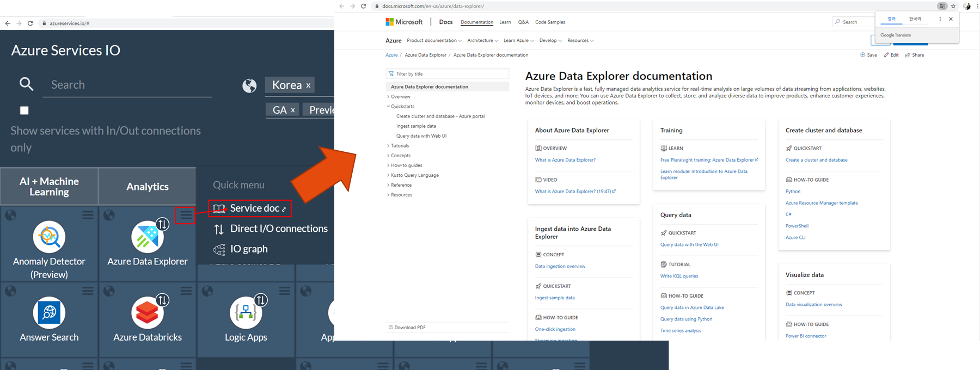Open the 'Data visualization overview' link
This screenshot has height=370, width=980.
point(813,305)
